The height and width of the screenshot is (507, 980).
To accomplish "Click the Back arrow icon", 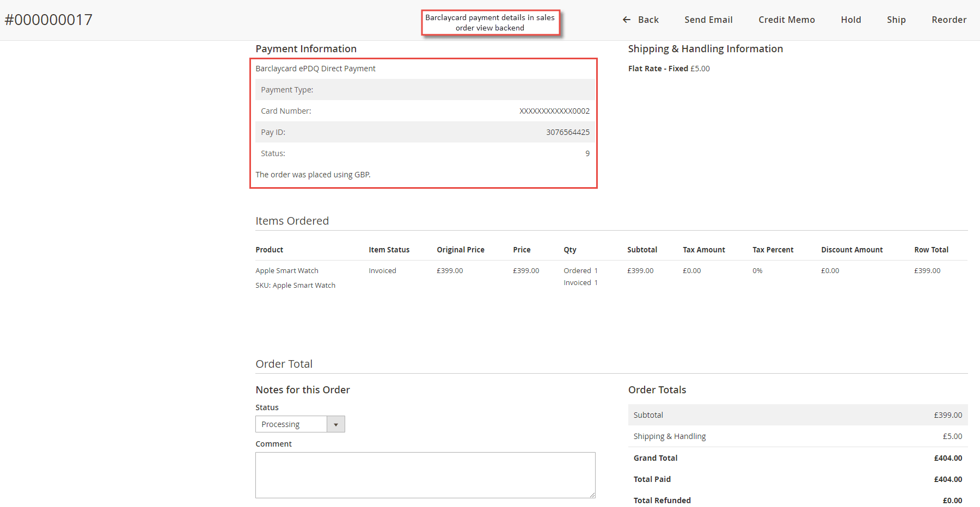I will point(626,20).
